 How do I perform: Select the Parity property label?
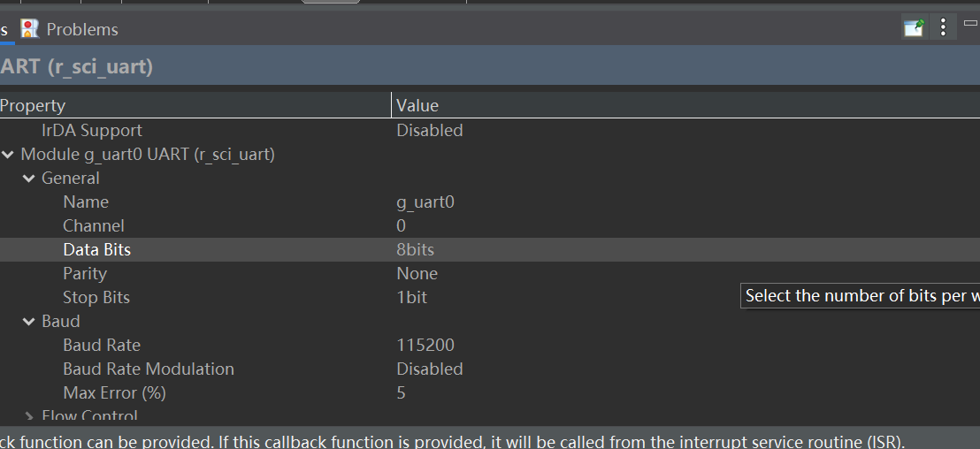(x=84, y=273)
